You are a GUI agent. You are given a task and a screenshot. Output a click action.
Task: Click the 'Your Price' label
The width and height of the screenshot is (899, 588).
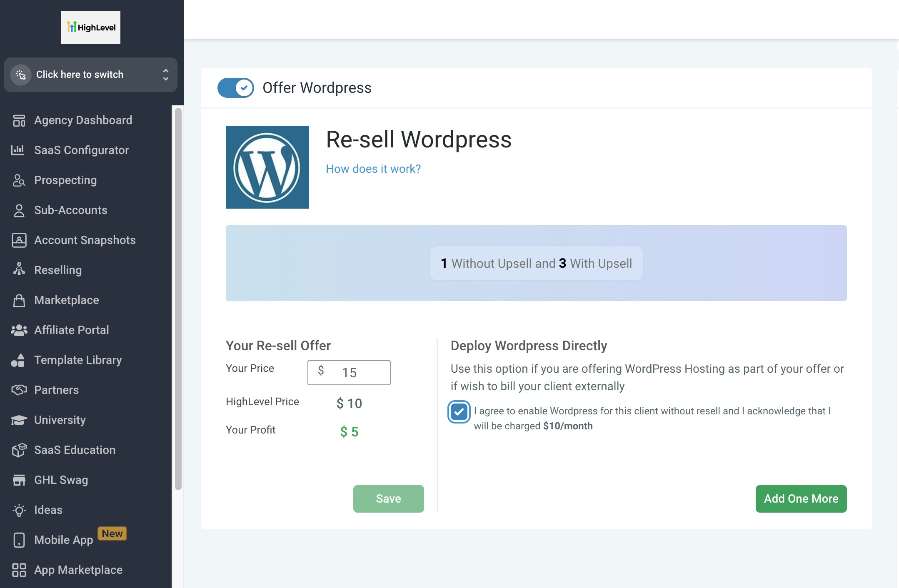[x=250, y=369]
